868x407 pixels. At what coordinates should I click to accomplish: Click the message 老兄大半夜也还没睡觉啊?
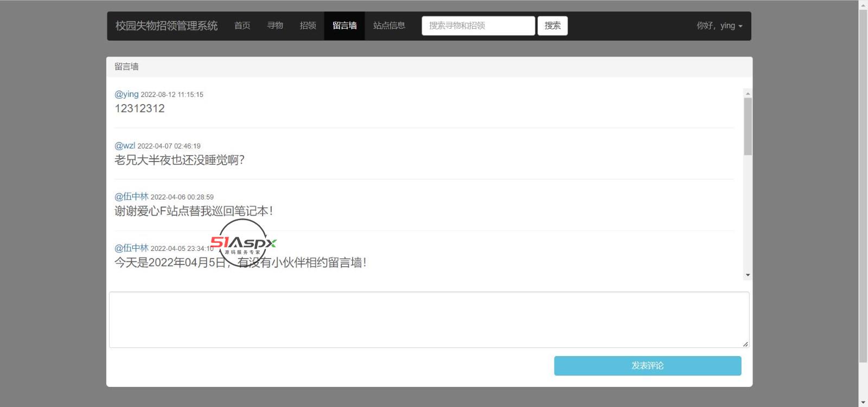tap(180, 160)
